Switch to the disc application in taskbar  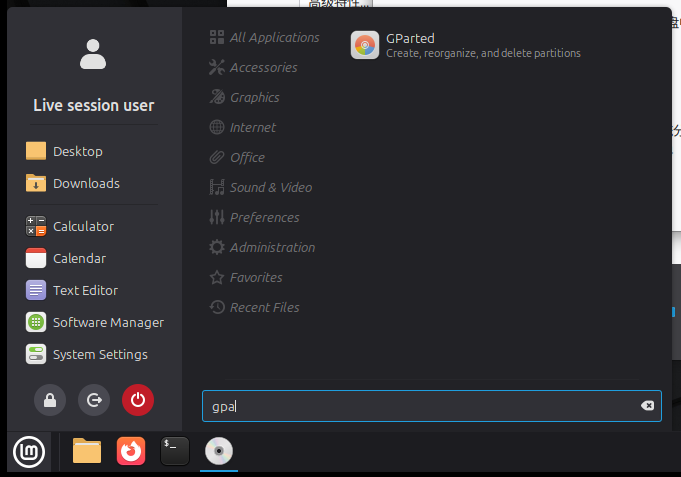(x=219, y=452)
